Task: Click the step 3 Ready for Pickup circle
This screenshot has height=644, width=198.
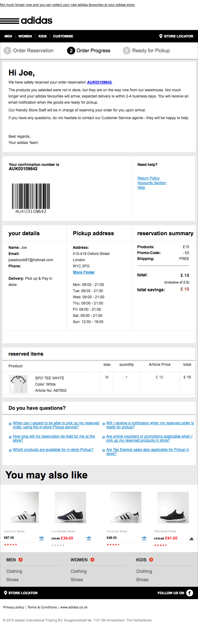Action: (127, 50)
